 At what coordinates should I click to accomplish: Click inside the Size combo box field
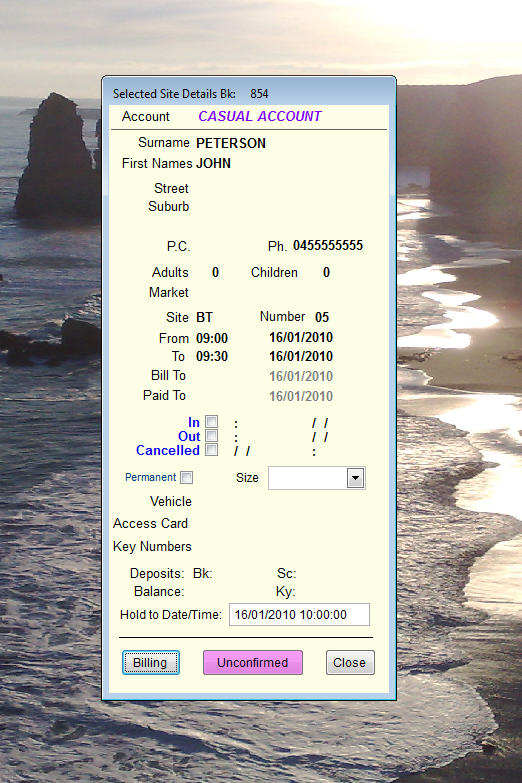coord(308,478)
